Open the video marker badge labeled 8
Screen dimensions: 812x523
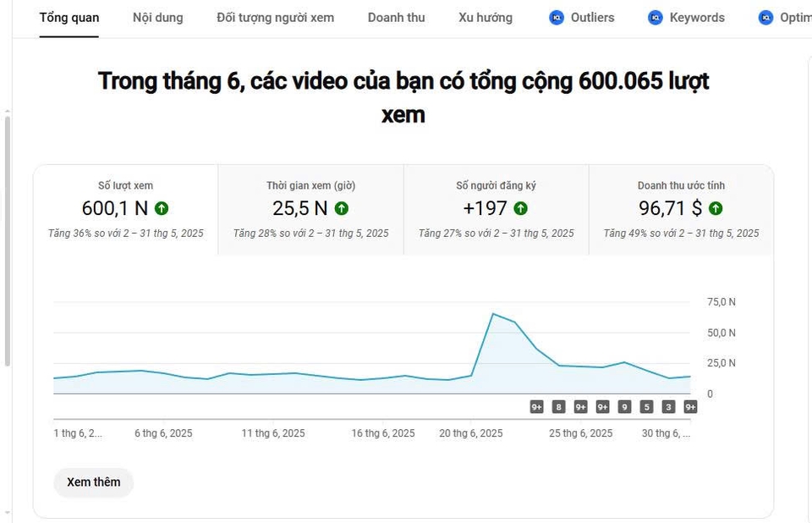tap(558, 407)
